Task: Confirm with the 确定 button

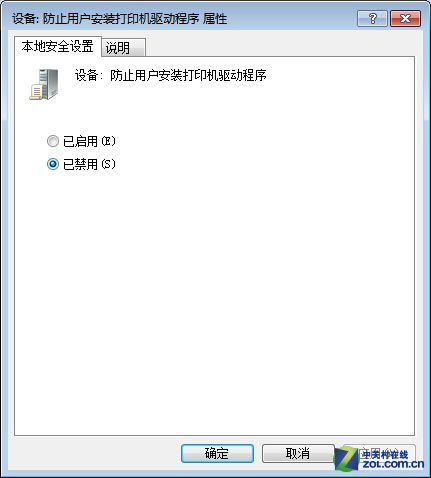Action: tap(217, 453)
